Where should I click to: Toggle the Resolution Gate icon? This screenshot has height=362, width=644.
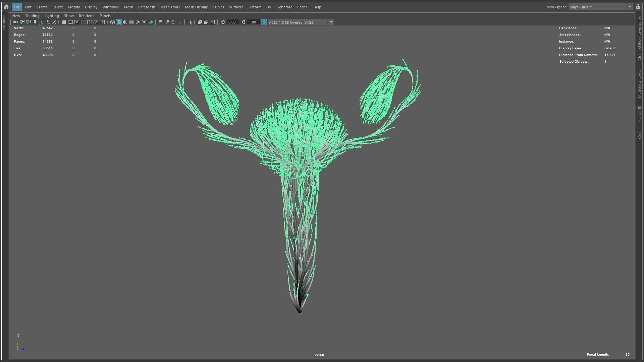pyautogui.click(x=77, y=22)
